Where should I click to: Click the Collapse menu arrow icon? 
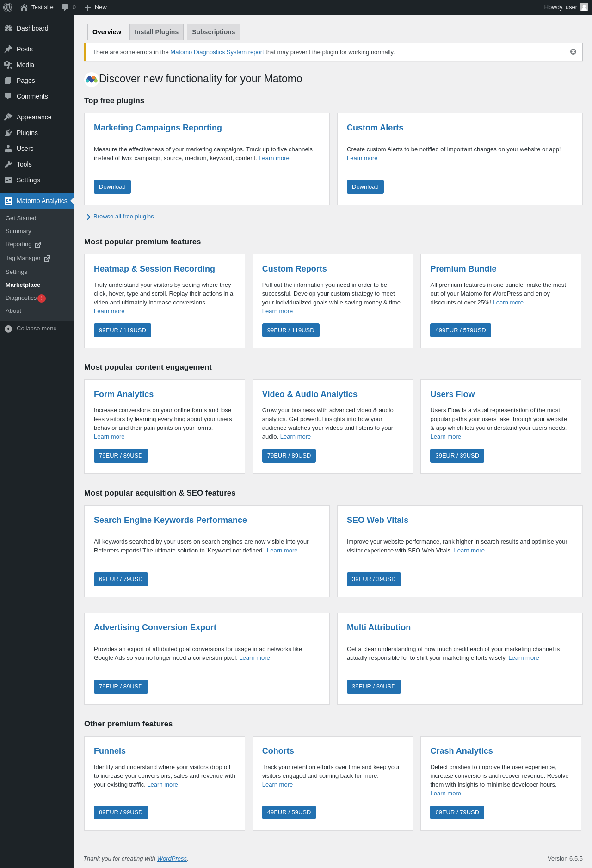(x=8, y=329)
